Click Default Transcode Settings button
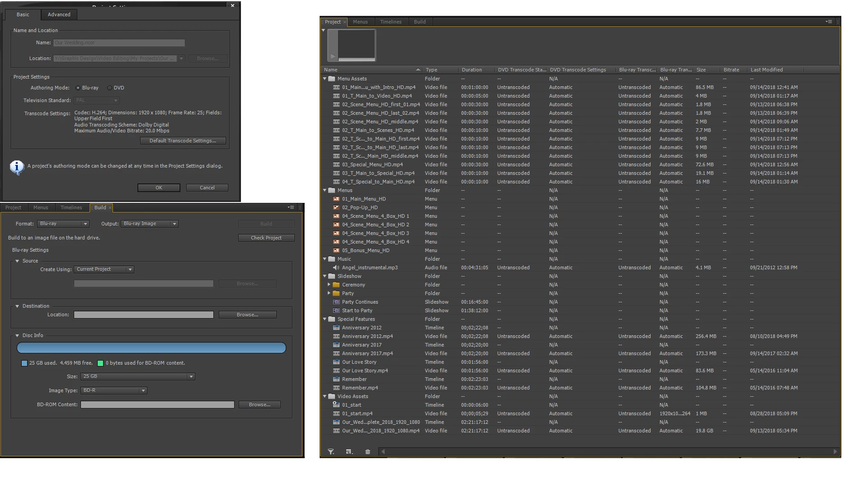 pos(183,141)
